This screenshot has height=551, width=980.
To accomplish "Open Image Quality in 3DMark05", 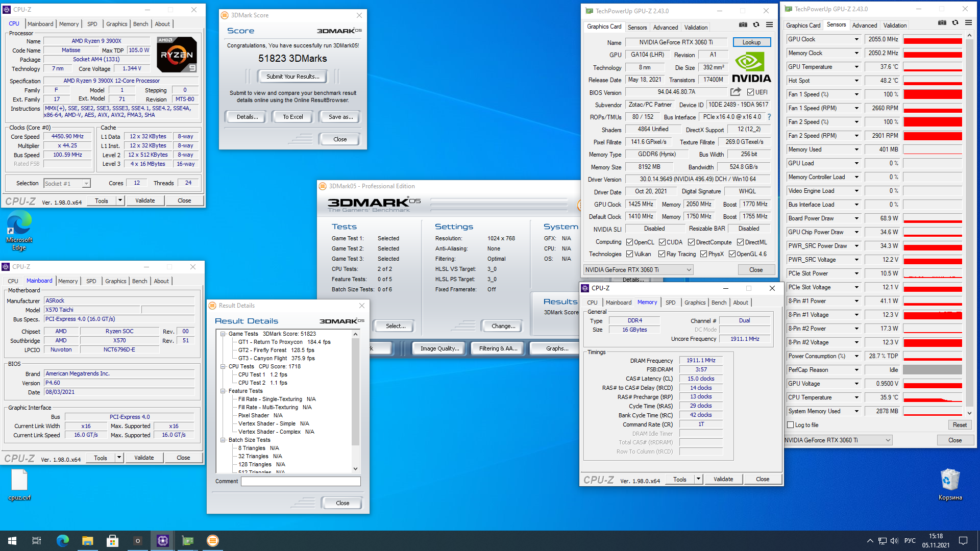I will click(x=439, y=348).
